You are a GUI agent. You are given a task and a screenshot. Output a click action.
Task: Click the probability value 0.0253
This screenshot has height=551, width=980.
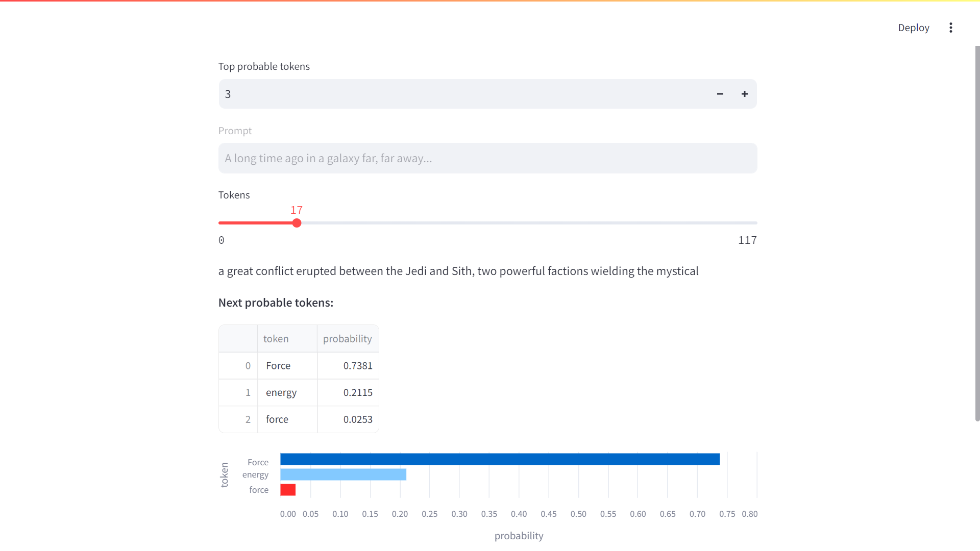[348, 419]
